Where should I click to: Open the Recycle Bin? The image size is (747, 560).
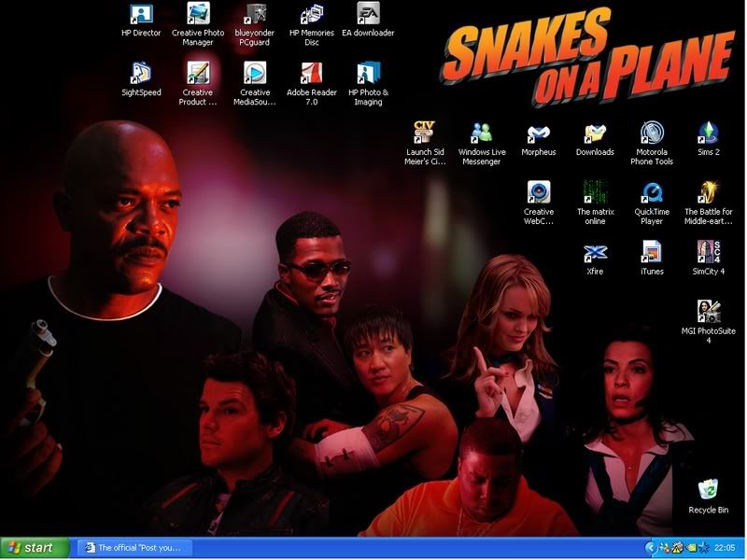[x=708, y=490]
